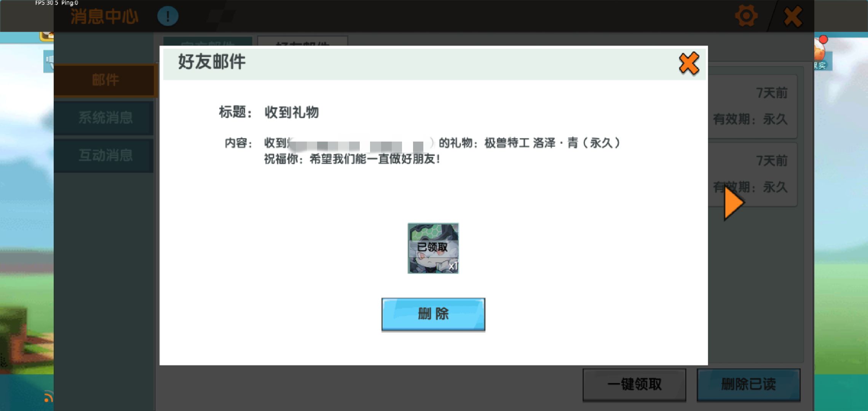Viewport: 868px width, 411px height.
Task: Switch to the 互动消息 tab
Action: [105, 155]
